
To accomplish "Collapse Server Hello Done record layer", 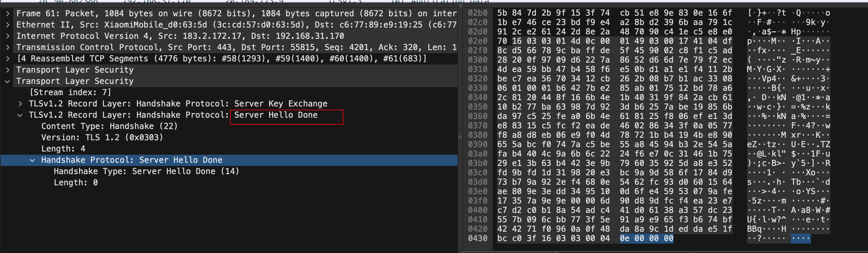I will (x=20, y=115).
